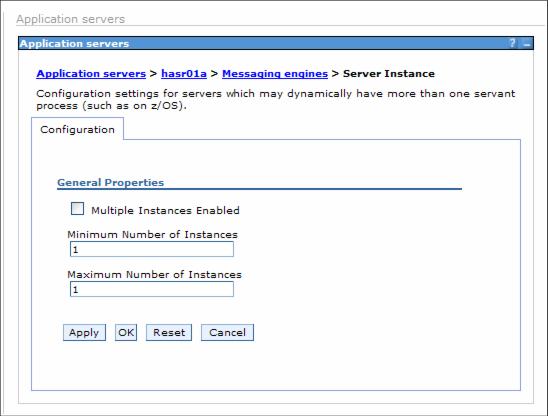This screenshot has width=548, height=416.
Task: Select the Server Instance breadcrumb text
Action: [389, 74]
